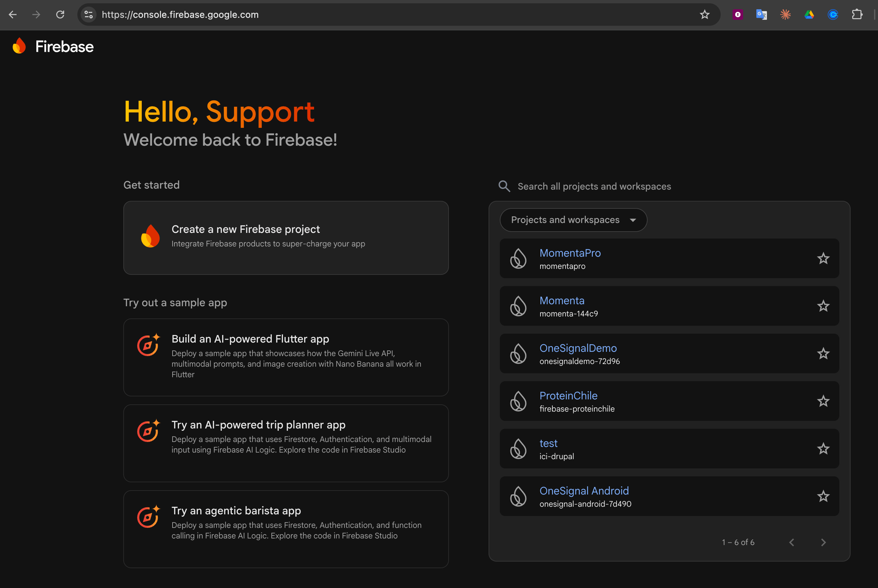Open site information icon in address bar

point(89,15)
